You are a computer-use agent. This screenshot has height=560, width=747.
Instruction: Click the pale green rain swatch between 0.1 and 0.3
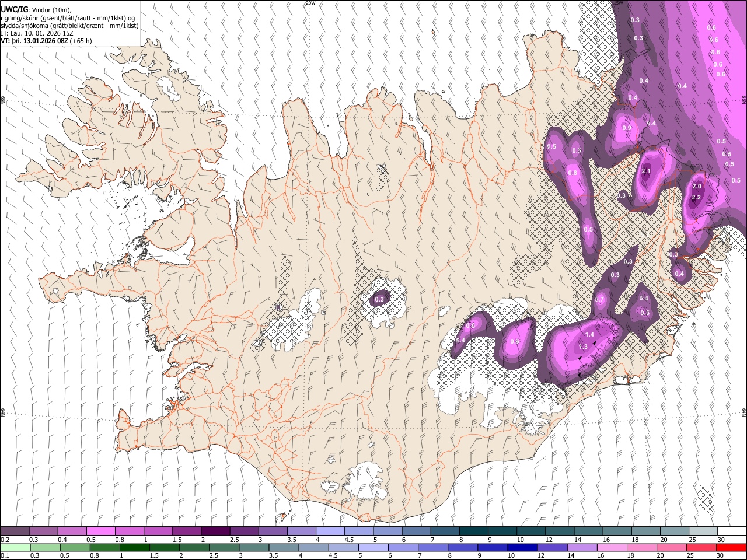click(x=15, y=547)
